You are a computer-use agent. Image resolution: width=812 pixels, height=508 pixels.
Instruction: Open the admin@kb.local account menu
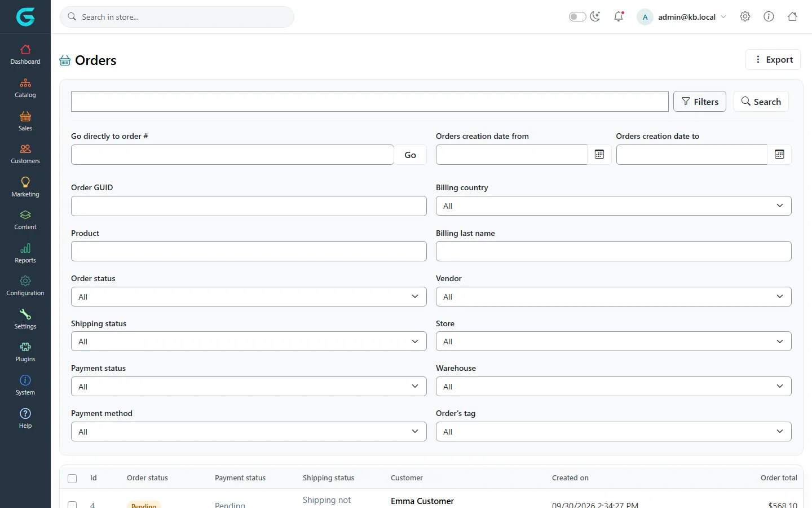point(682,17)
